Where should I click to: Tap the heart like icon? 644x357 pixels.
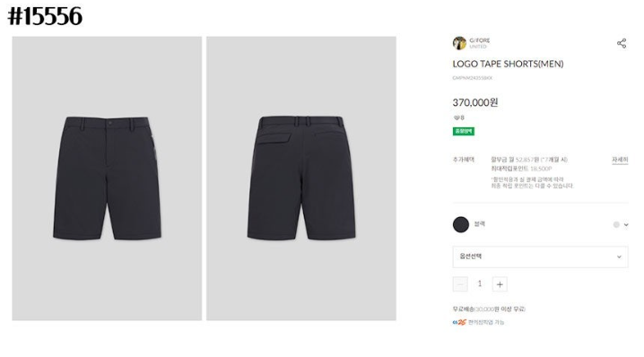coord(456,118)
